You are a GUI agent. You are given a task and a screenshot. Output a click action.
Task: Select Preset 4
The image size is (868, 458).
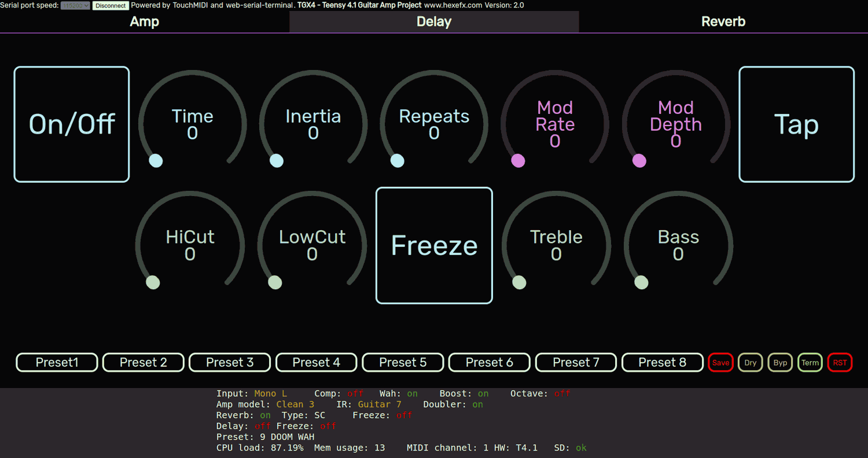click(x=317, y=363)
